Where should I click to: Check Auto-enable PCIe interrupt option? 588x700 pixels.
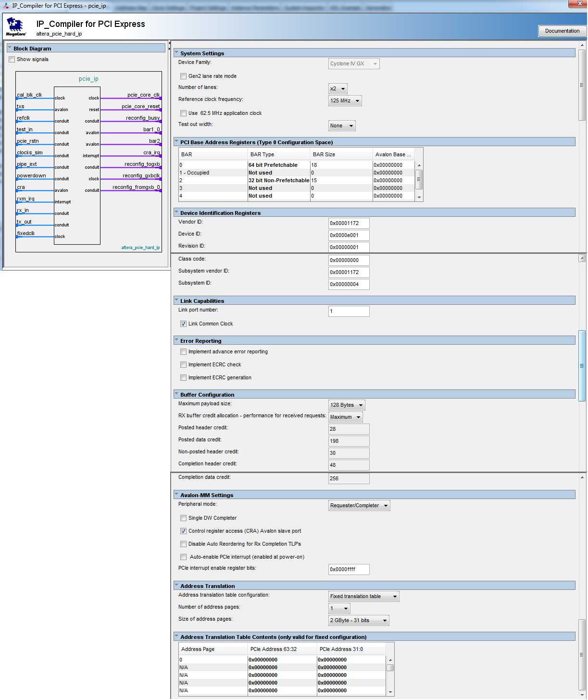pyautogui.click(x=183, y=557)
